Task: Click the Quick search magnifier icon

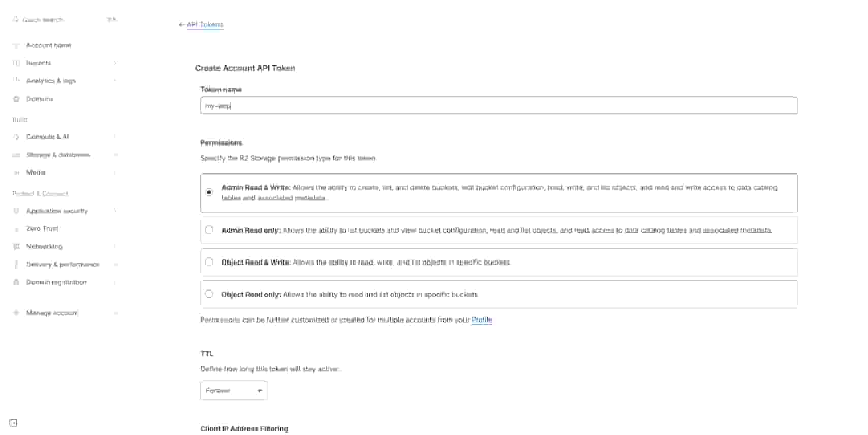Action: tap(16, 20)
